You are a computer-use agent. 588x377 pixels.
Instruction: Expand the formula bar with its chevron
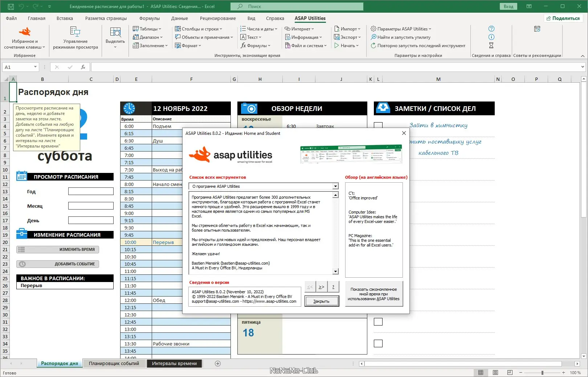click(583, 67)
